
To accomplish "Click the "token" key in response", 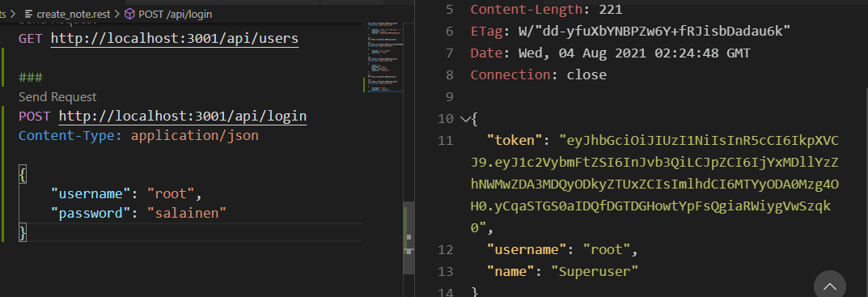I will pos(514,140).
